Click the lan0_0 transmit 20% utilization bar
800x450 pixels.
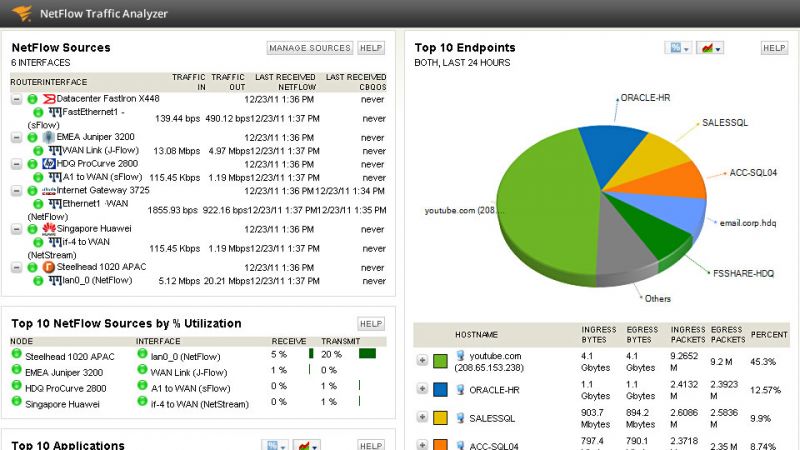(x=367, y=354)
